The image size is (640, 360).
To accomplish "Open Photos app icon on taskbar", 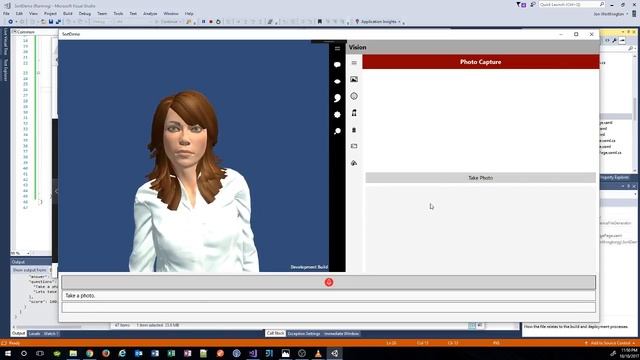I will (285, 353).
